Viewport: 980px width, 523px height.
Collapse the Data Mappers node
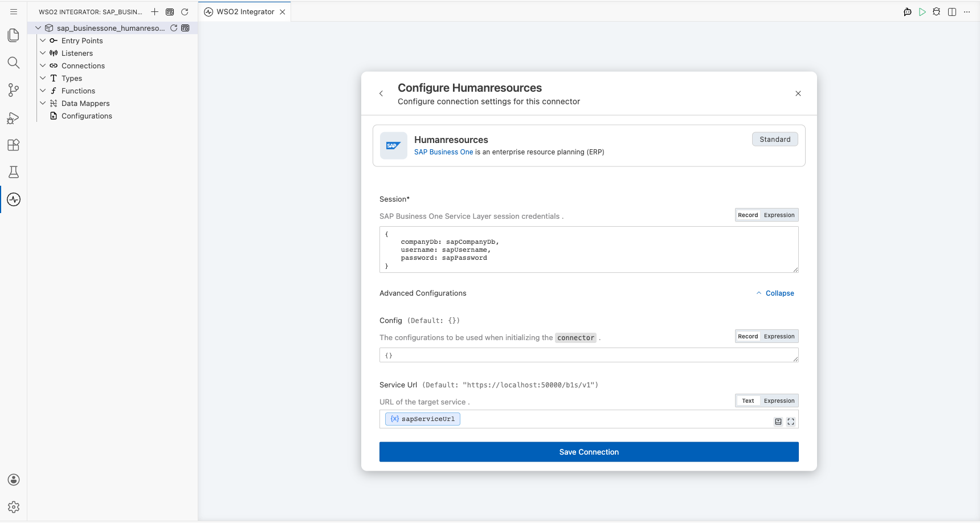coord(43,103)
